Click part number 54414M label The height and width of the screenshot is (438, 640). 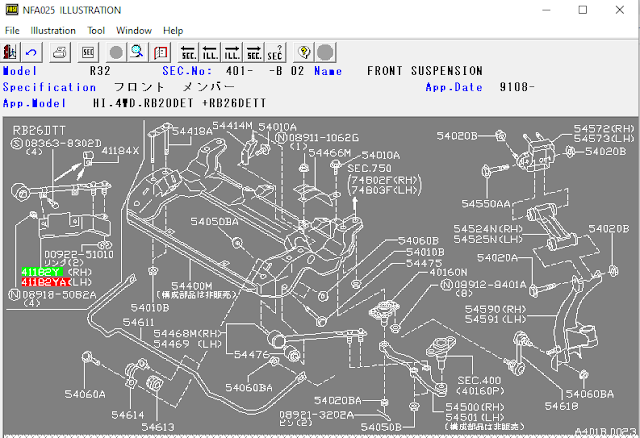[232, 126]
